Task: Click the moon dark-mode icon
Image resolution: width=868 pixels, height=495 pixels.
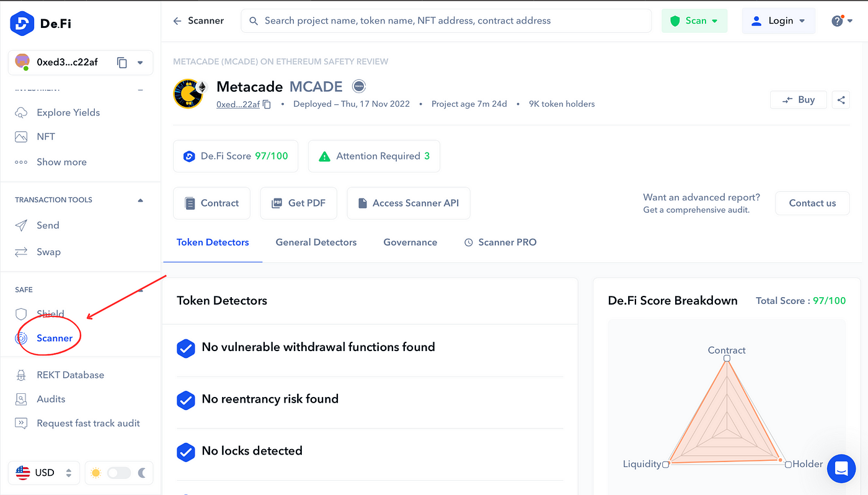Action: tap(142, 473)
